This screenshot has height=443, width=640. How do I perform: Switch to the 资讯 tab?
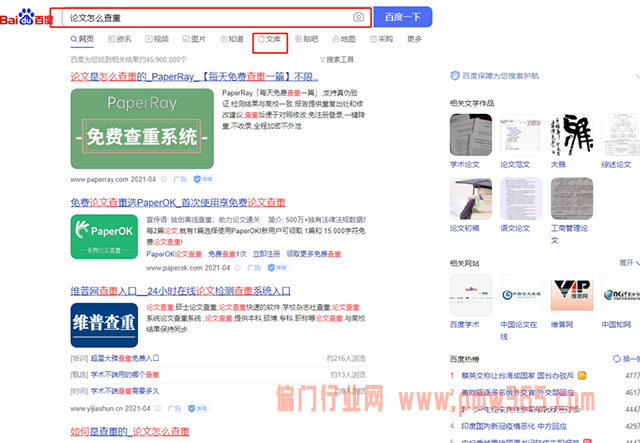120,39
